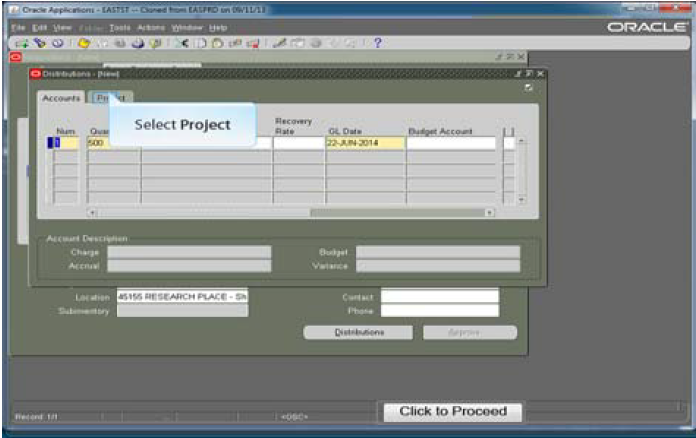
Task: Click the Recovery Rate cell in row 1
Action: pyautogui.click(x=299, y=143)
